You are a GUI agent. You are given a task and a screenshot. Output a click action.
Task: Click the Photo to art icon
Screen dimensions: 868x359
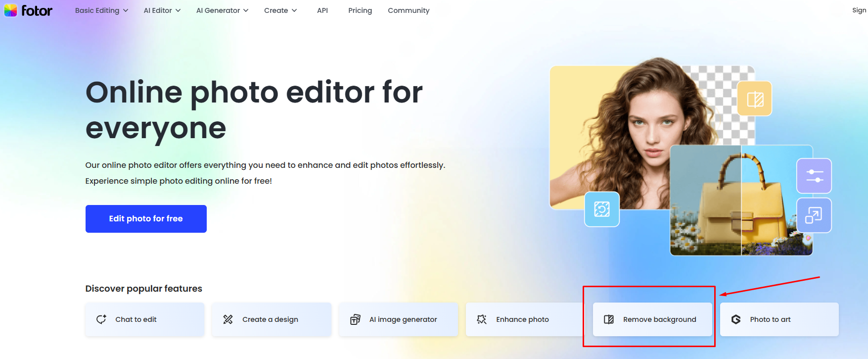click(x=736, y=319)
